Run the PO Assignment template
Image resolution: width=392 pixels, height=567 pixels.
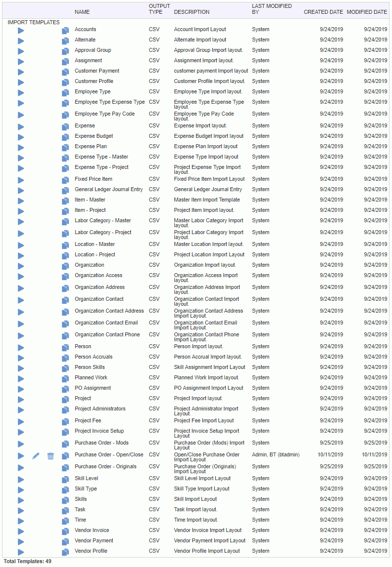[x=21, y=390]
